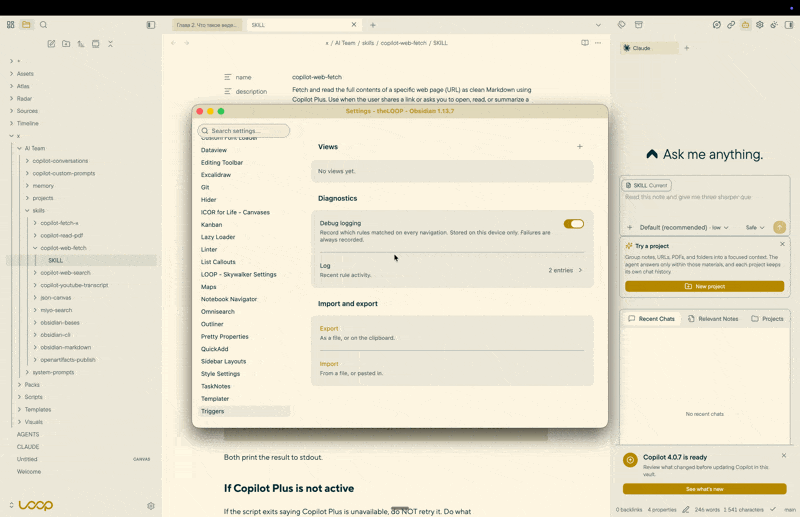The width and height of the screenshot is (800, 517).
Task: Click the sync circular arrows icon
Action: pos(717,24)
